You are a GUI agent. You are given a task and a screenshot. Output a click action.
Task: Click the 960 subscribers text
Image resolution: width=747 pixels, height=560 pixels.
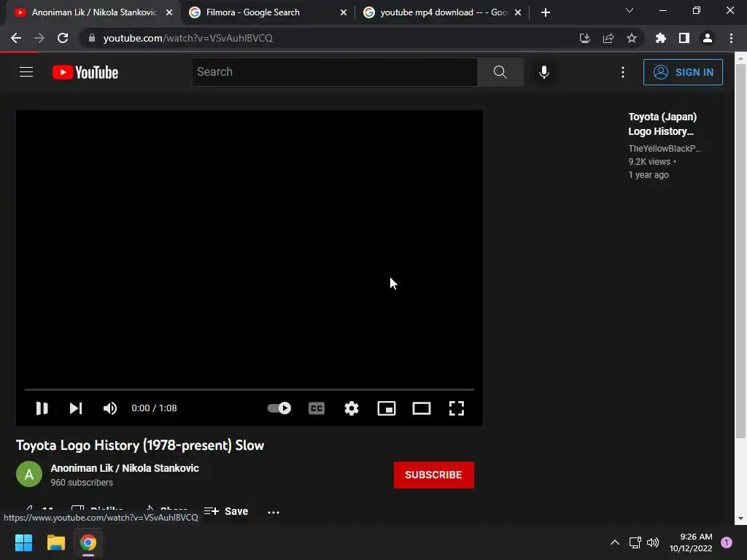(82, 483)
